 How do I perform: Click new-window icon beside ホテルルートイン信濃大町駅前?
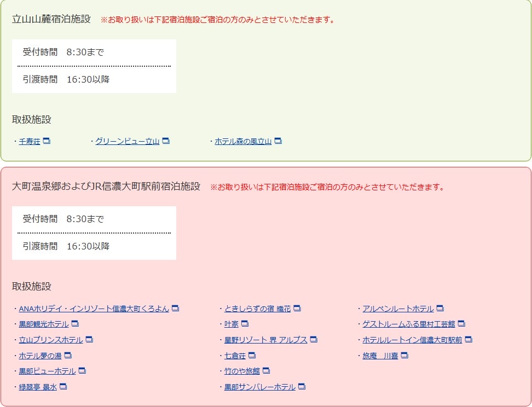click(x=469, y=339)
